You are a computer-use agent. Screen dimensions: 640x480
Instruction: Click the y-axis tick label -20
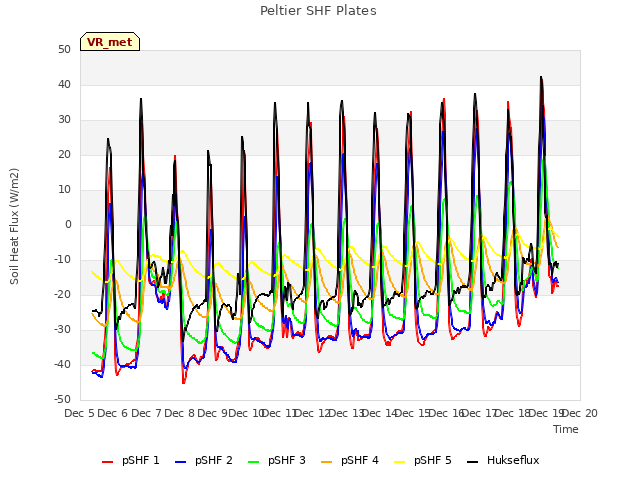[63, 294]
